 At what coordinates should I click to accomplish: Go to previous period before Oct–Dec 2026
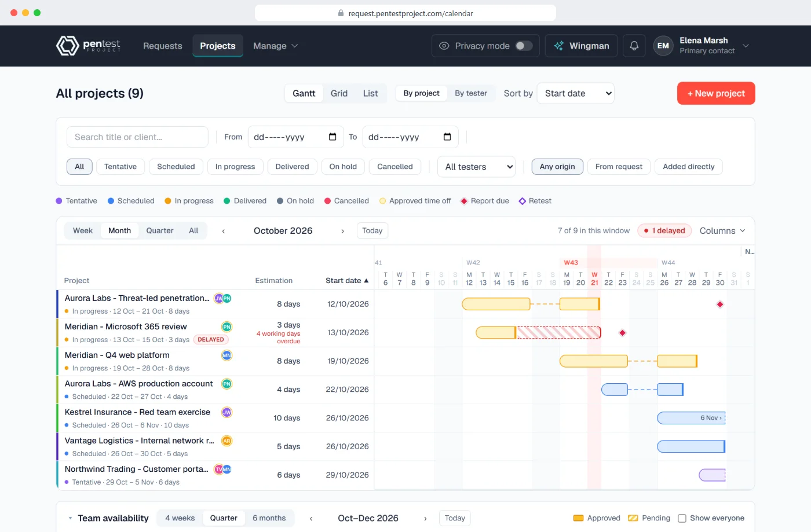[311, 519]
